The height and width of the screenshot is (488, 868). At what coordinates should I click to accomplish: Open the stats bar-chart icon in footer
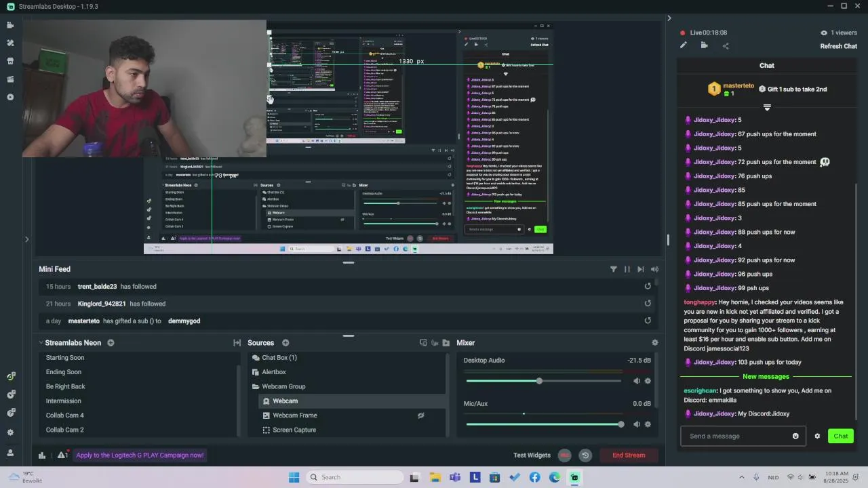(x=42, y=455)
